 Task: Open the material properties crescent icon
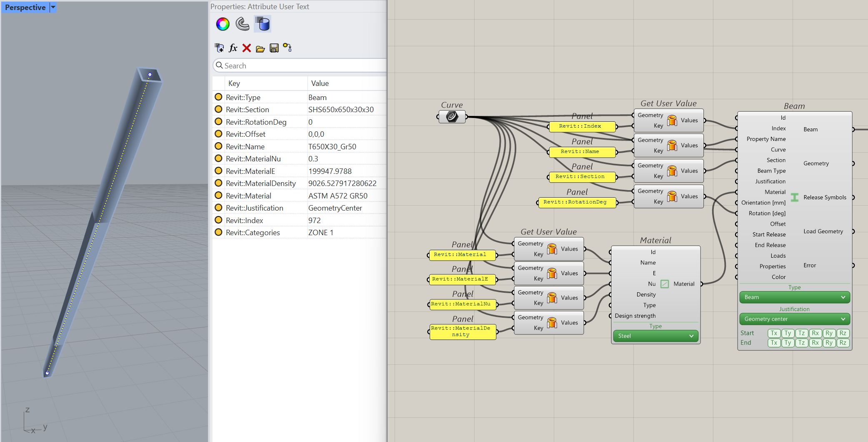(x=243, y=24)
